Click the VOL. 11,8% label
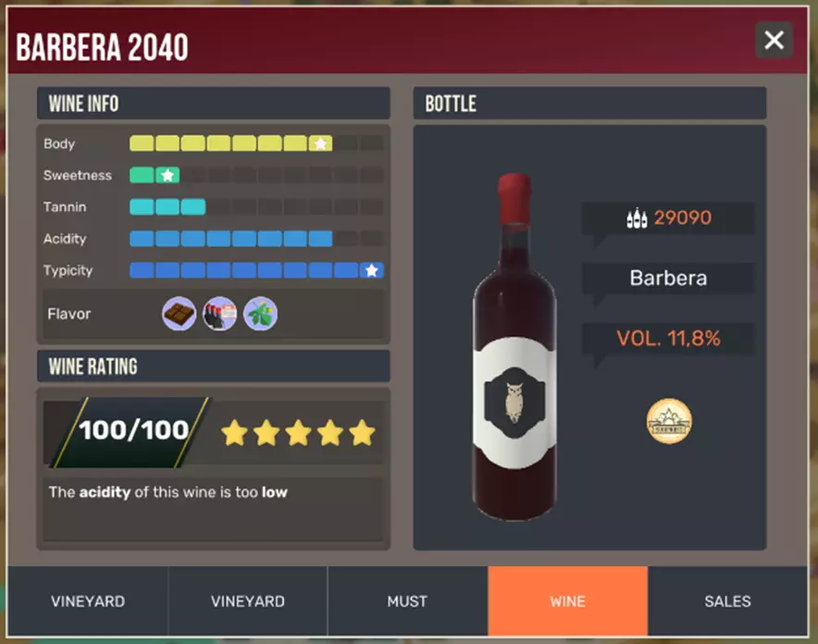Image resolution: width=818 pixels, height=644 pixels. [x=668, y=339]
